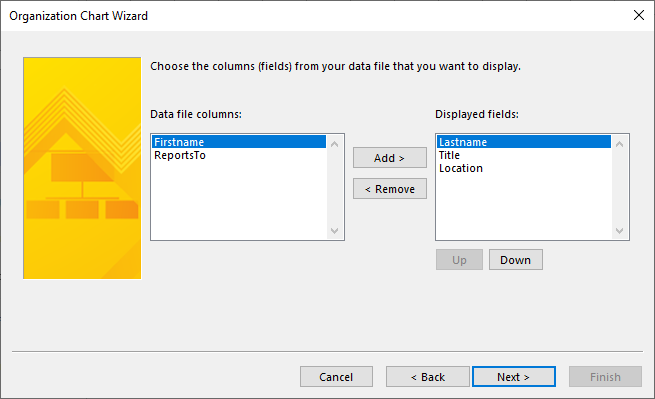Close the wizard with X icon
Image resolution: width=655 pixels, height=399 pixels.
639,15
